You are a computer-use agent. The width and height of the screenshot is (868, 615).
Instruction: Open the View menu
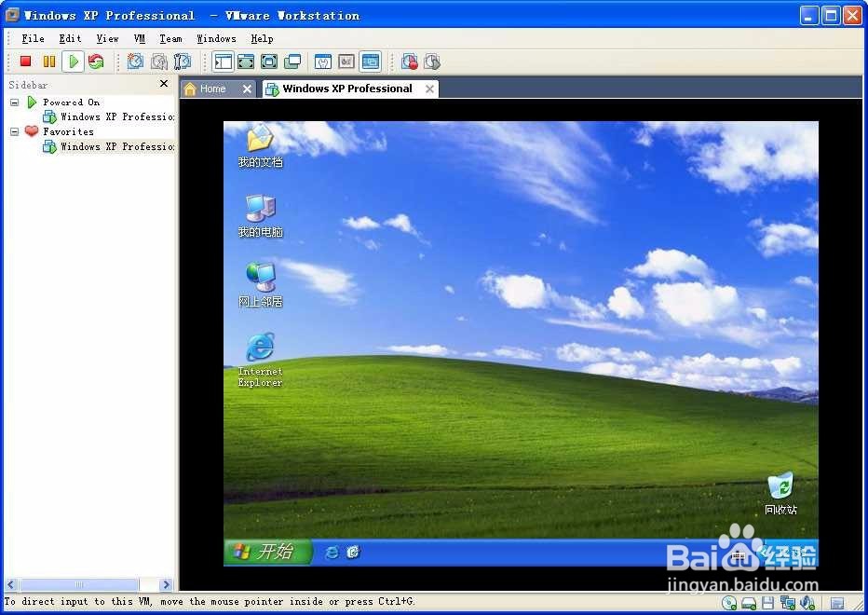(107, 39)
